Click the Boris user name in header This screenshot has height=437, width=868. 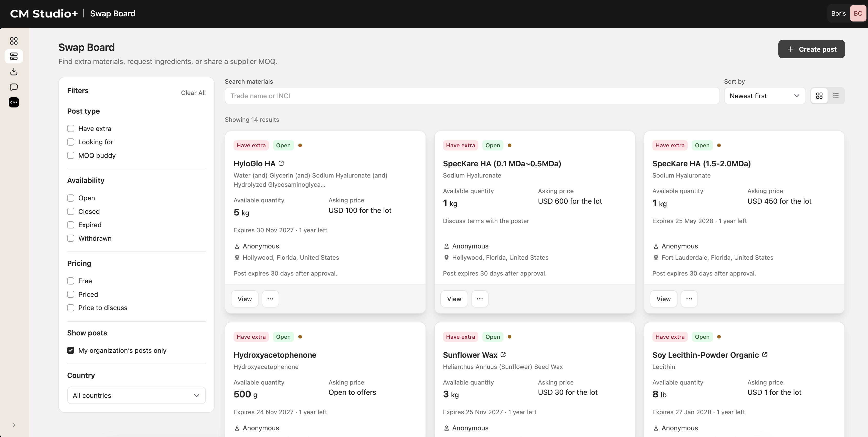click(x=838, y=14)
